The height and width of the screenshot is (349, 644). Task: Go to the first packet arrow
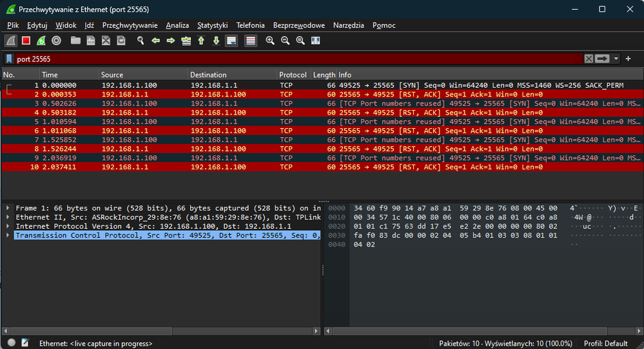coord(201,41)
